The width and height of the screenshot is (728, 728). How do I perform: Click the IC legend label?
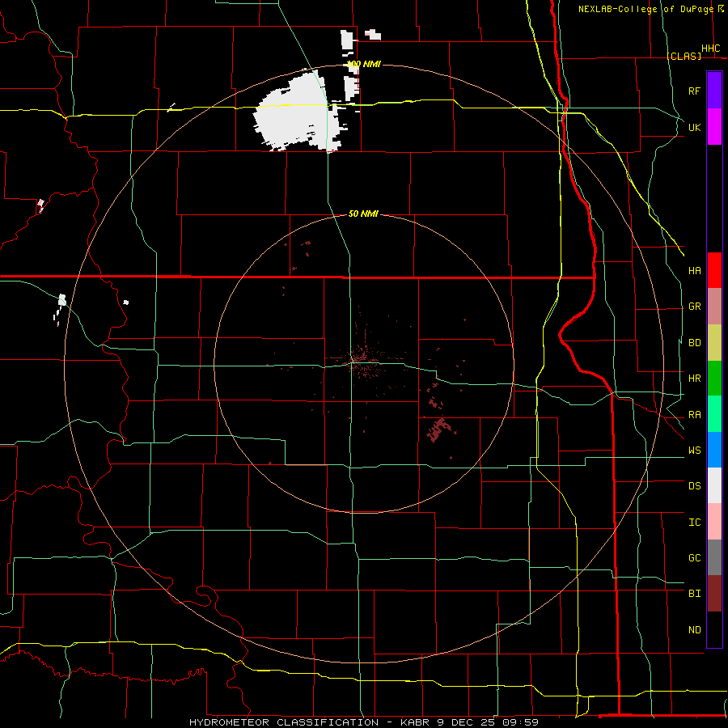pyautogui.click(x=694, y=522)
